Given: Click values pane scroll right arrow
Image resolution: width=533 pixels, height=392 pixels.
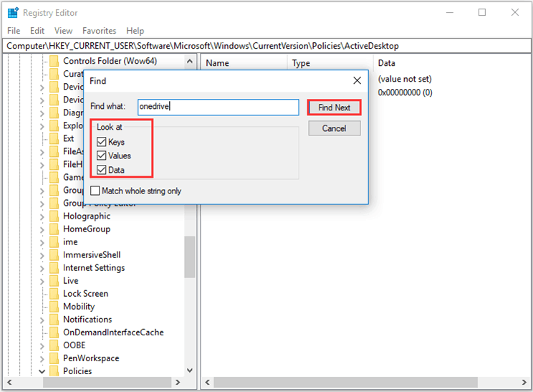Looking at the screenshot, I should [524, 382].
